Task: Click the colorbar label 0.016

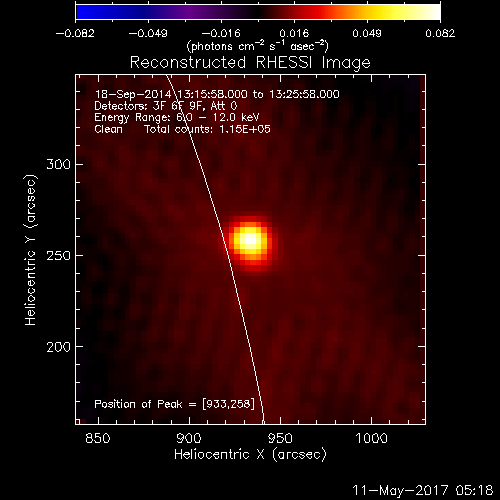Action: pos(294,33)
